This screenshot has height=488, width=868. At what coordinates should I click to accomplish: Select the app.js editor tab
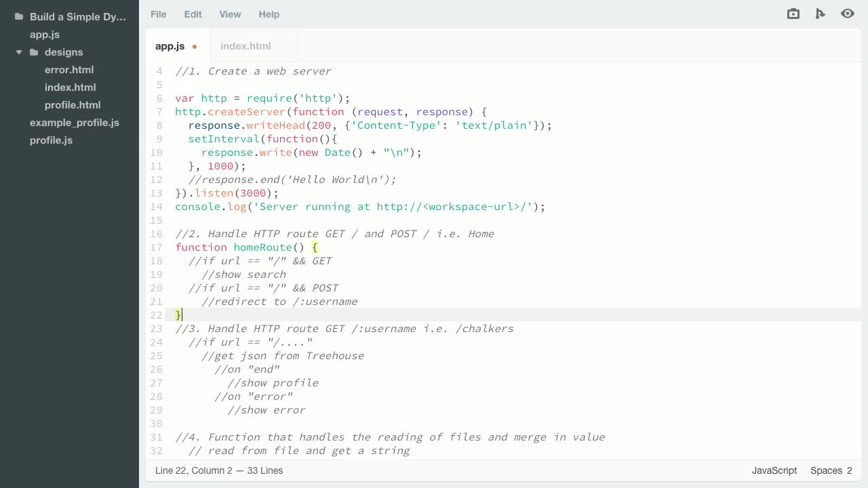tap(170, 46)
